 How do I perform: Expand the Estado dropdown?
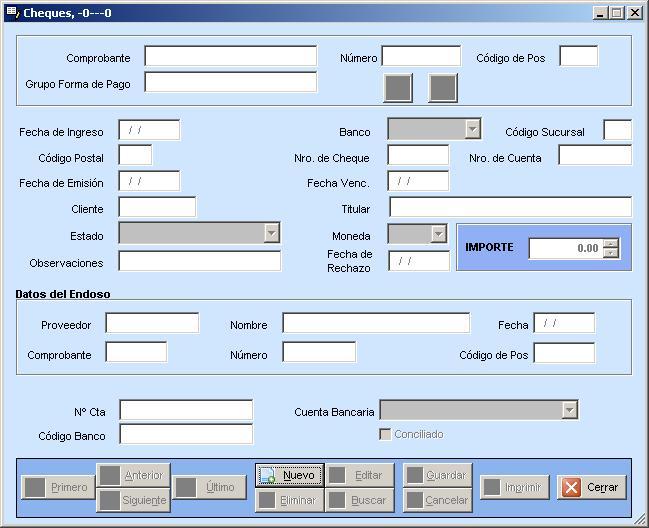[x=271, y=233]
